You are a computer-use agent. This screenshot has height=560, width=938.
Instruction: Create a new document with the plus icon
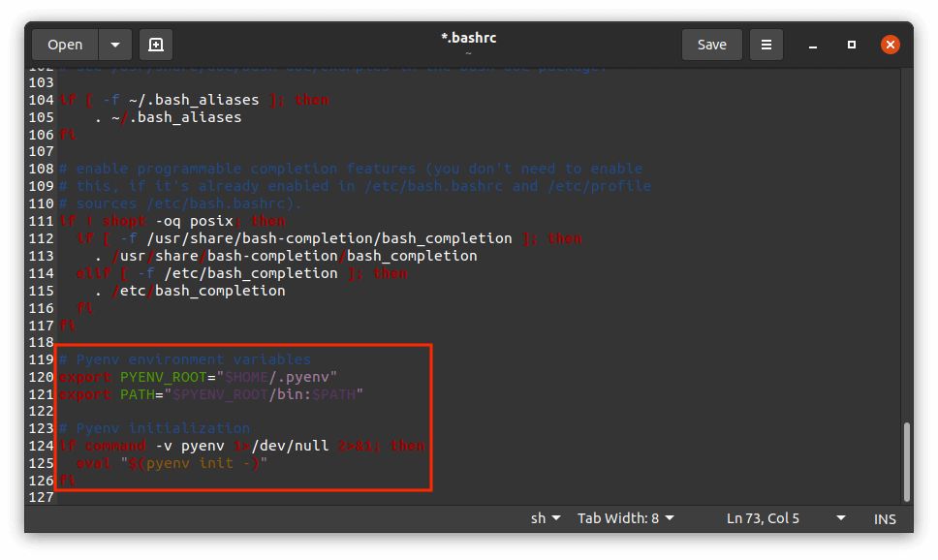(x=155, y=44)
